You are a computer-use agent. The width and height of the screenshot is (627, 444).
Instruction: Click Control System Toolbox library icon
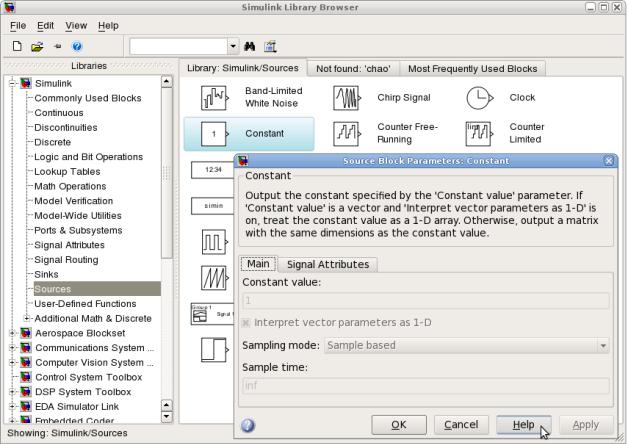26,377
